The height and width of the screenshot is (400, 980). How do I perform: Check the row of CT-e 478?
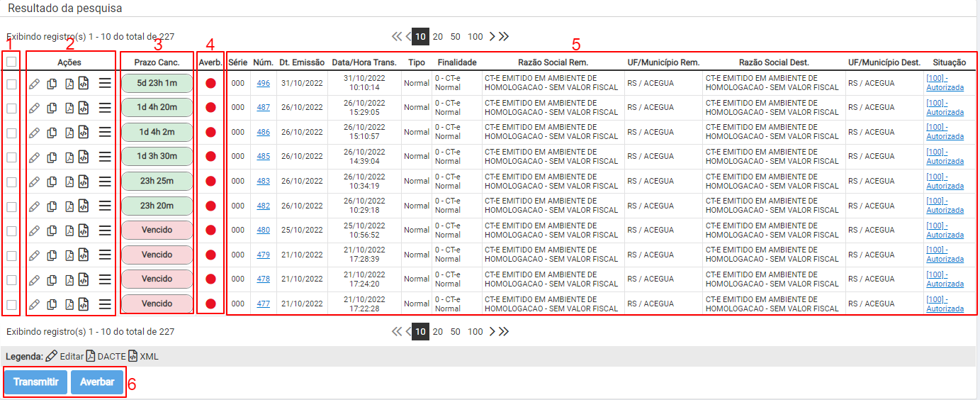click(x=11, y=280)
